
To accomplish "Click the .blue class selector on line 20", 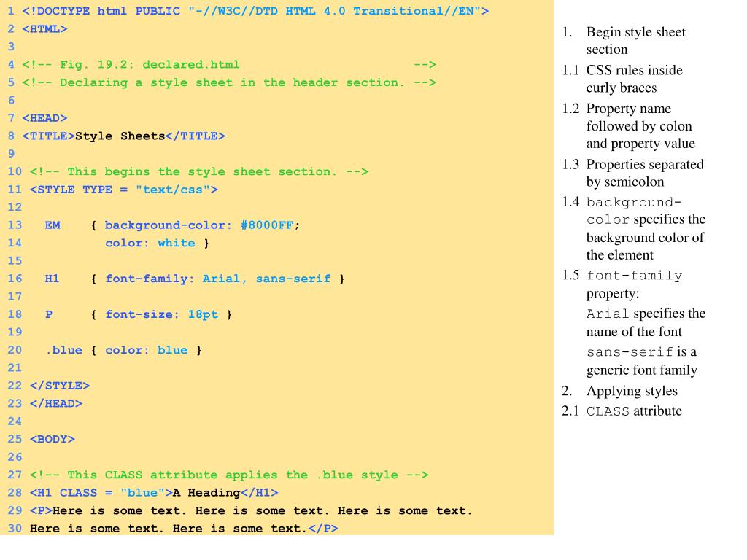I will coord(64,350).
